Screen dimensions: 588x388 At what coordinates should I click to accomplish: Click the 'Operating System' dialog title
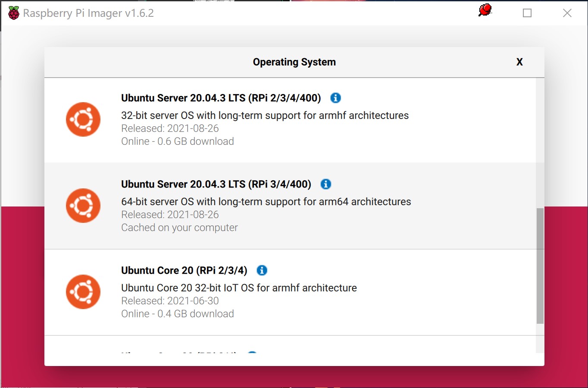(x=294, y=62)
